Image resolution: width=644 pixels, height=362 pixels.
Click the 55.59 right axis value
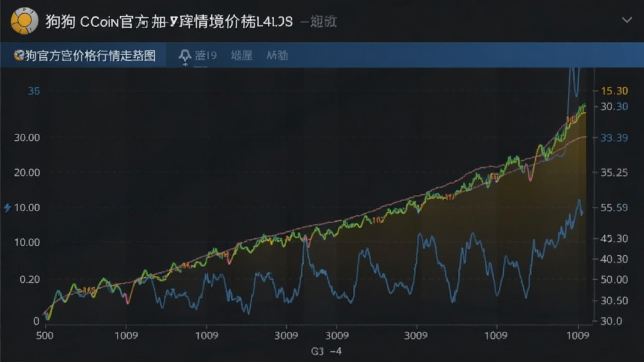pos(614,207)
